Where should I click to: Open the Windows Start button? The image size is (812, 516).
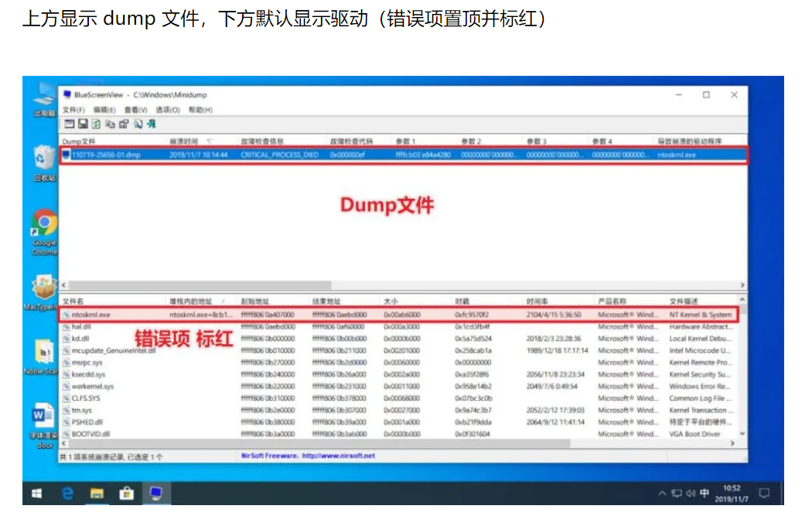36,494
